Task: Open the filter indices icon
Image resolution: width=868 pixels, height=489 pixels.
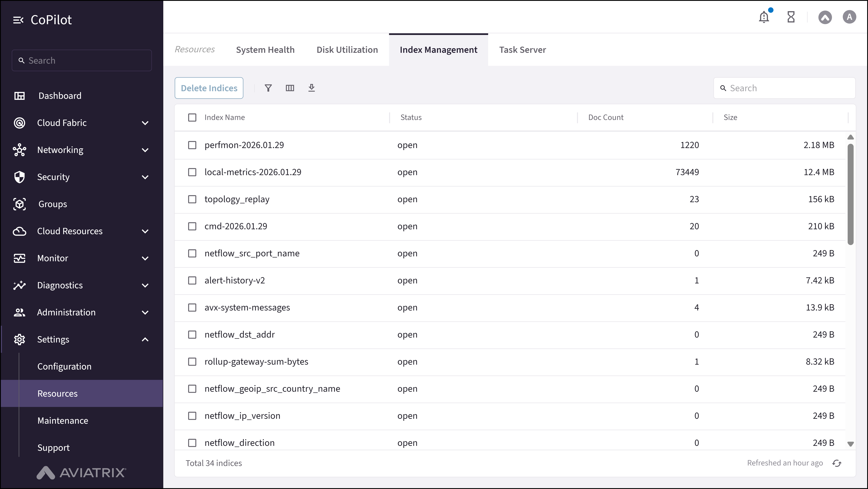Action: [x=268, y=88]
